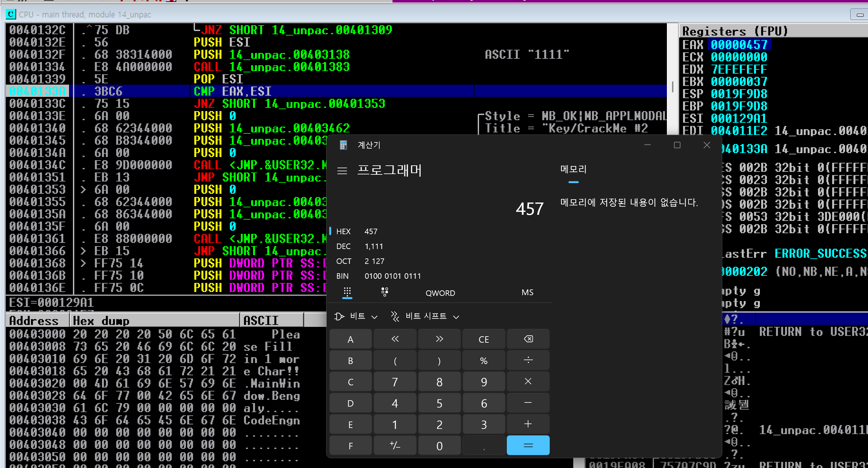Click the left shift << key
Screen dimensions: 868x468
coord(395,339)
